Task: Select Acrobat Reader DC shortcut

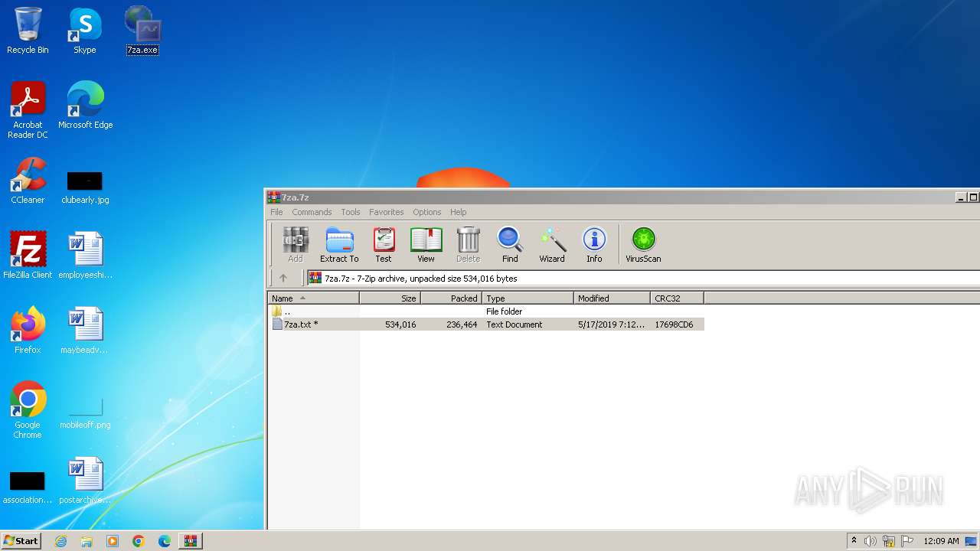Action: (28, 110)
